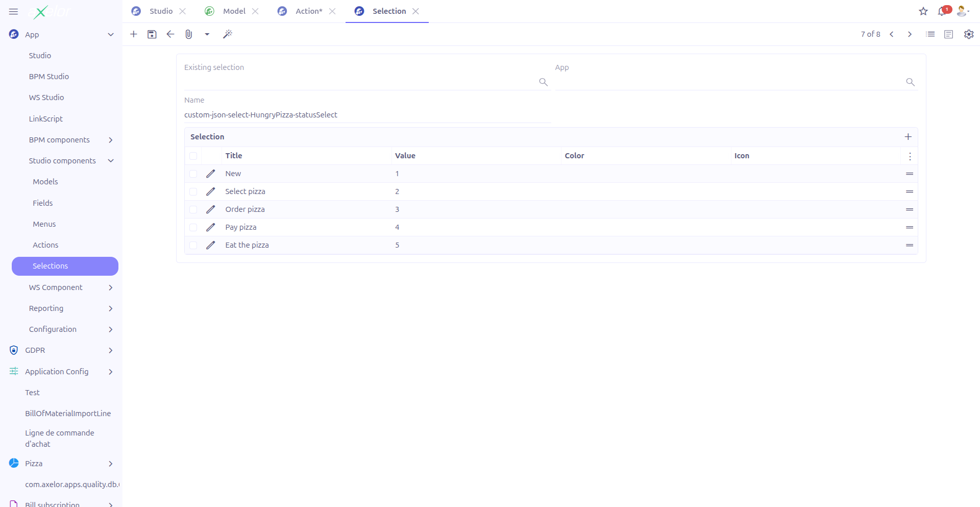Viewport: 980px width, 507px height.
Task: Check the Eat the pizza row checkbox
Action: [x=193, y=245]
